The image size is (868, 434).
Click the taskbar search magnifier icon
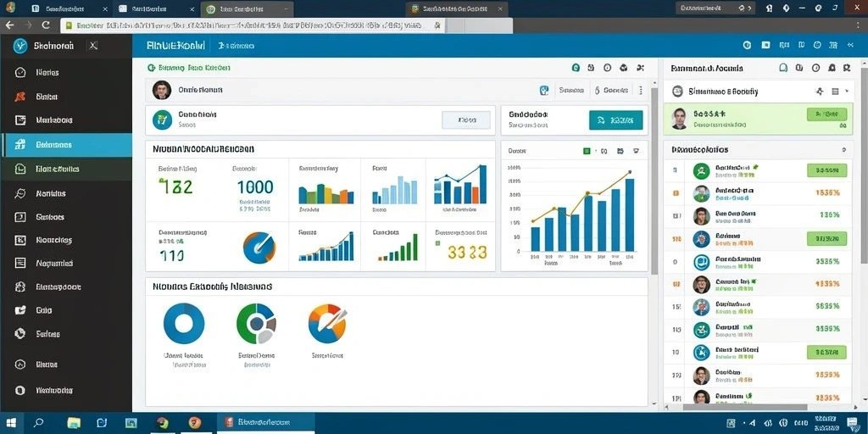[x=38, y=422]
